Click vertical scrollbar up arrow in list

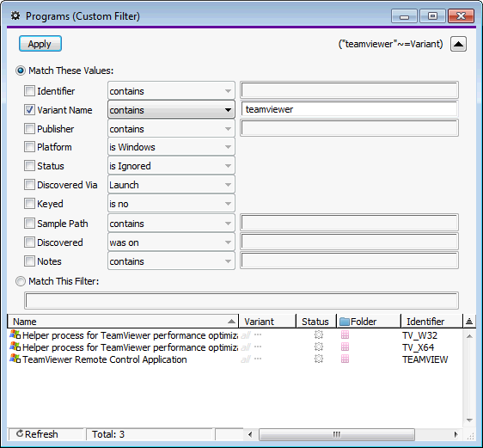469,336
